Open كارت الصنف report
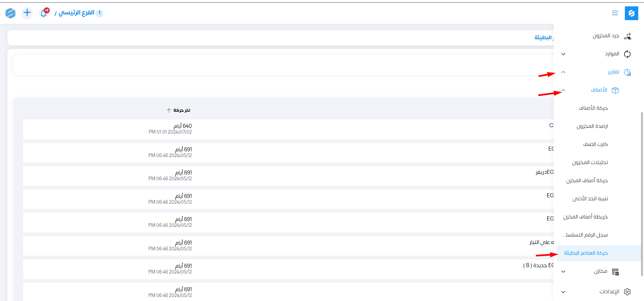This screenshot has width=644, height=301. pos(595,144)
